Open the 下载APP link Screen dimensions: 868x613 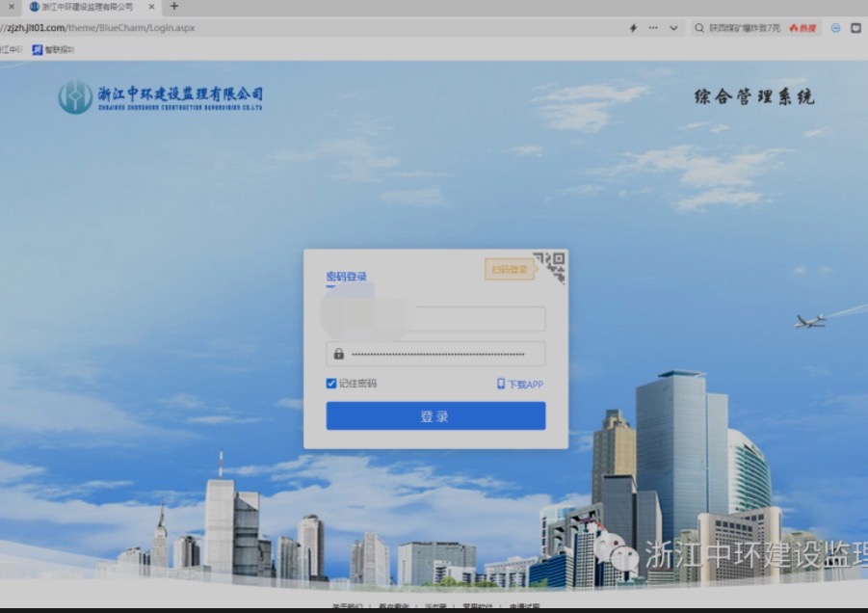tap(520, 384)
